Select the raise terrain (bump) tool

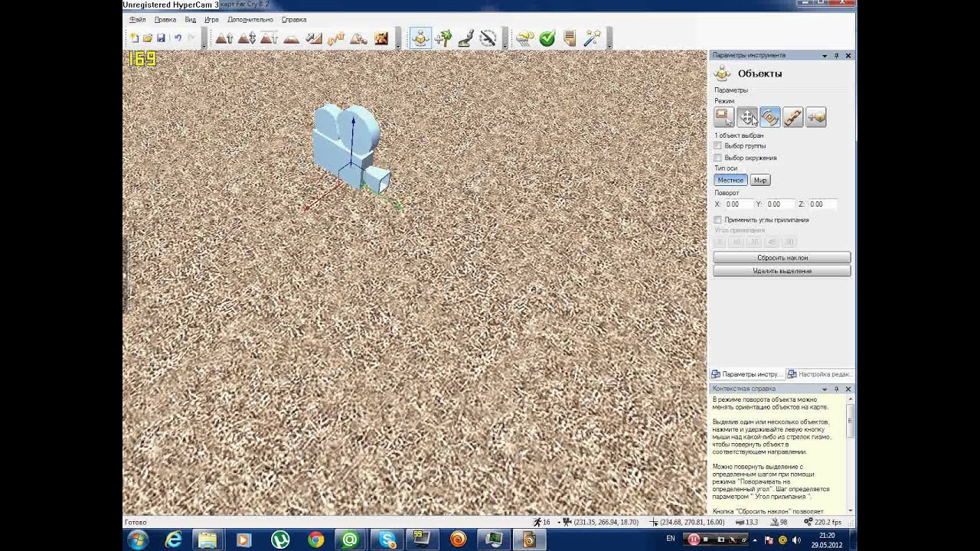224,38
